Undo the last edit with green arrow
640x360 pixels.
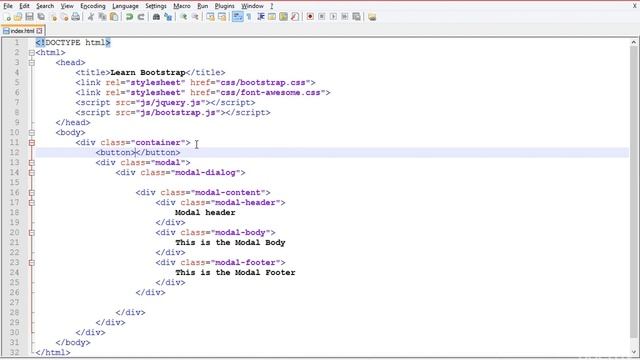coord(129,17)
